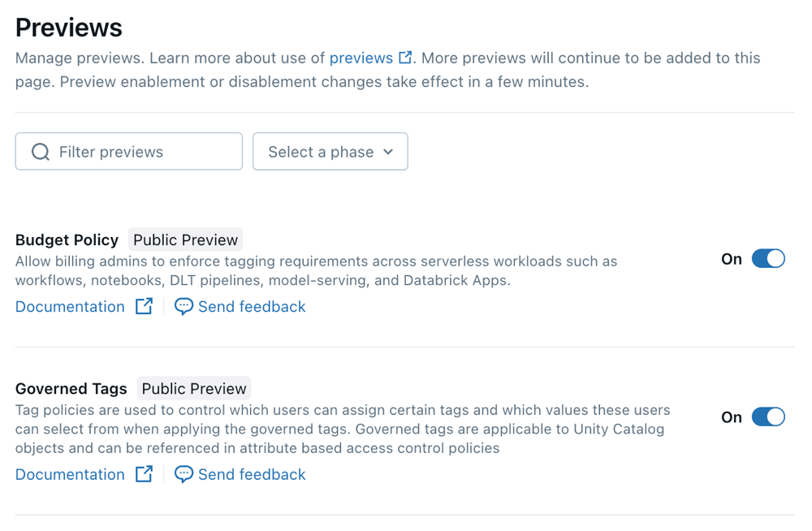
Task: Click the external-link icon next to Budget Policy Documentation
Action: (144, 306)
